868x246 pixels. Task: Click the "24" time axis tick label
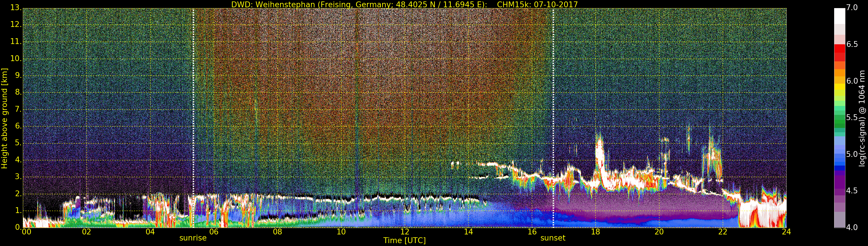tap(786, 232)
